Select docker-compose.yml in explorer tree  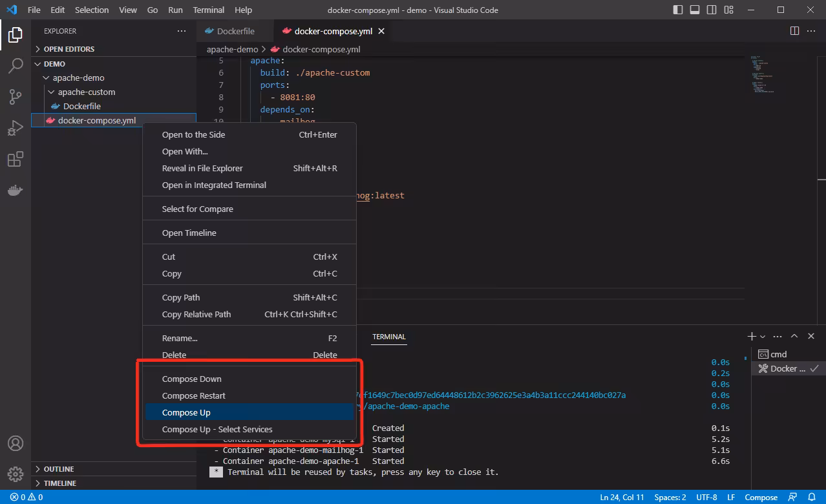click(x=114, y=120)
